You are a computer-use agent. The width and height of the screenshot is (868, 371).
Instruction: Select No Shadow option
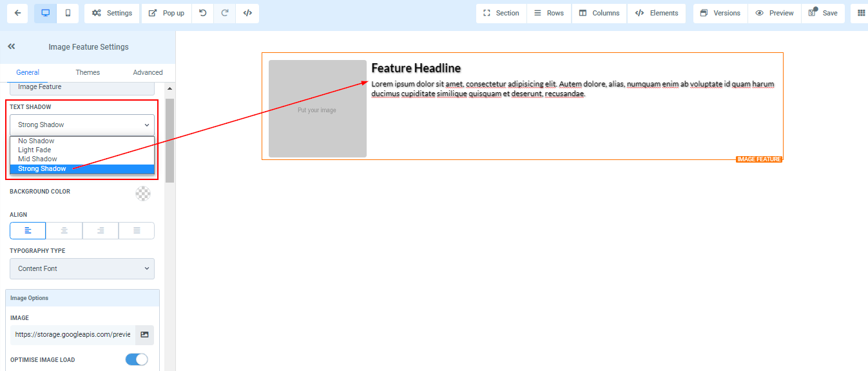click(36, 141)
